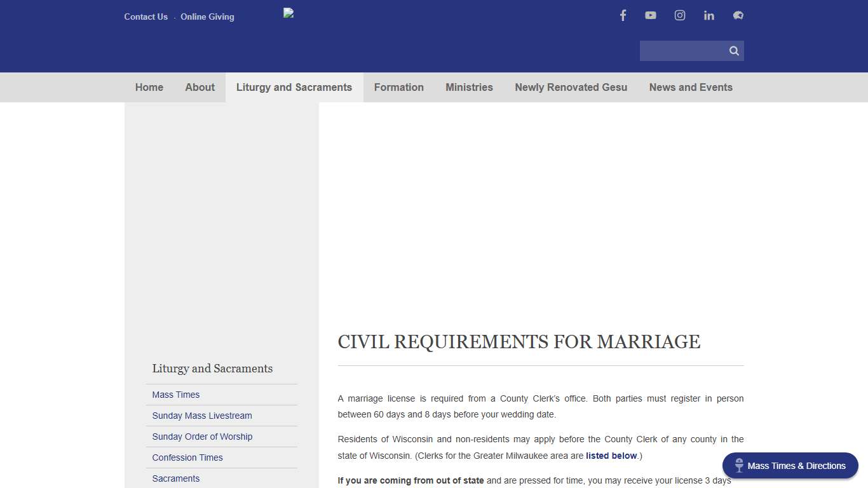Open the Ministries dropdown
The width and height of the screenshot is (868, 488).
pos(469,87)
